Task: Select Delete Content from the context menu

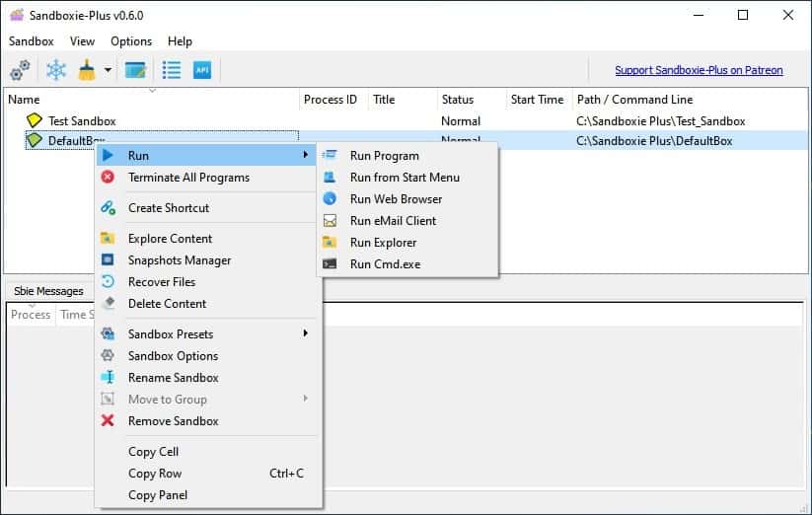Action: click(x=167, y=304)
